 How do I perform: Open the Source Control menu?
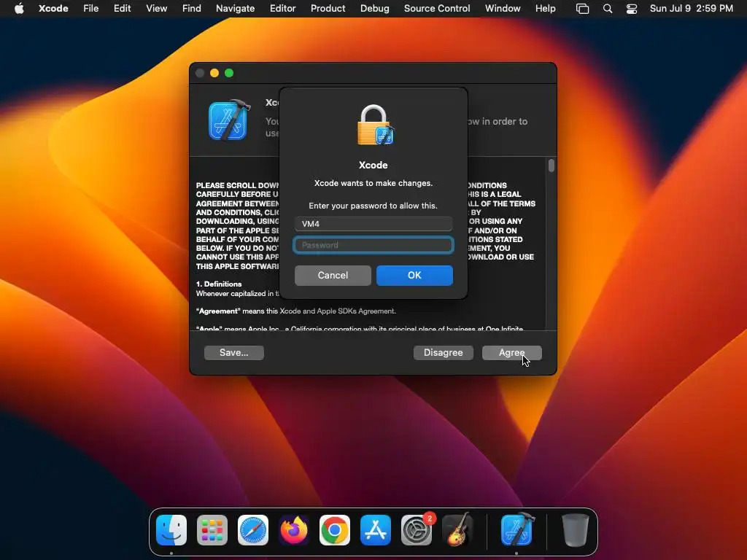click(x=437, y=9)
